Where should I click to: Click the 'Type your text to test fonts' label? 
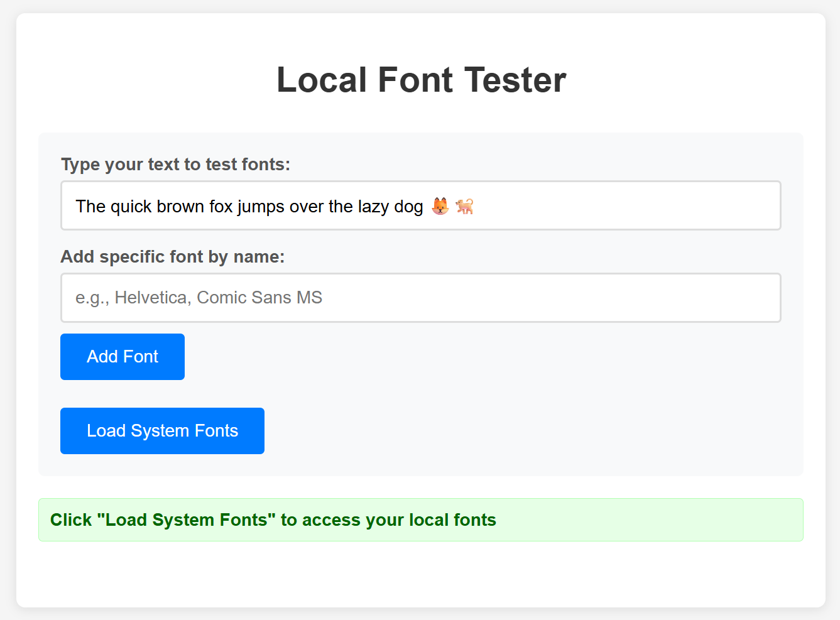(175, 164)
